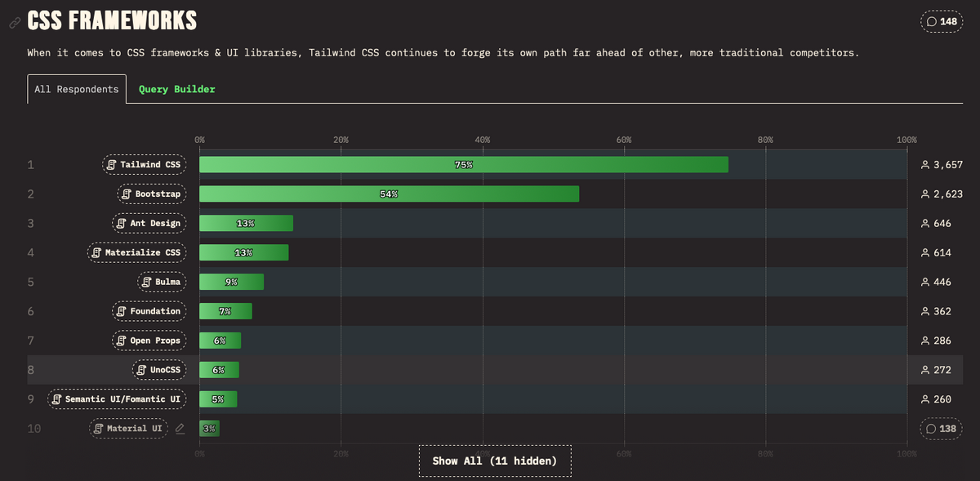Click the Show All (11 hidden) button
Screen dimensions: 980x481
pos(495,461)
